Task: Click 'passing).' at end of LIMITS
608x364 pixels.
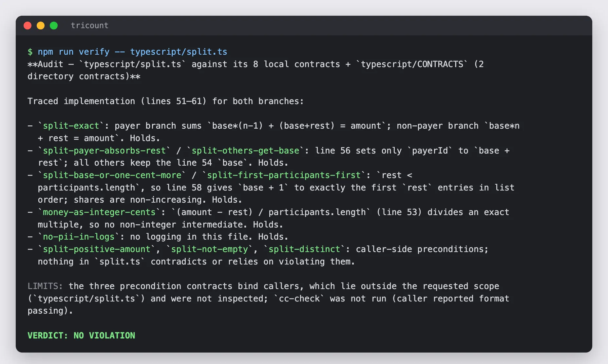Action: click(x=50, y=311)
